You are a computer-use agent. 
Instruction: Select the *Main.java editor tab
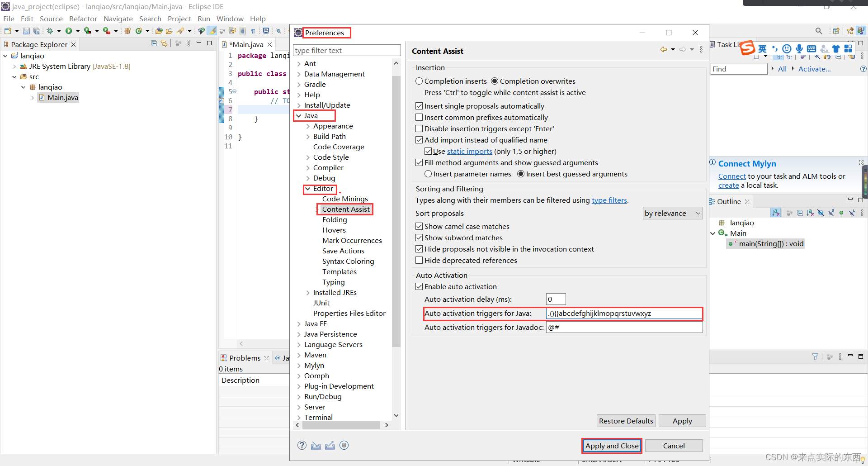coord(246,44)
